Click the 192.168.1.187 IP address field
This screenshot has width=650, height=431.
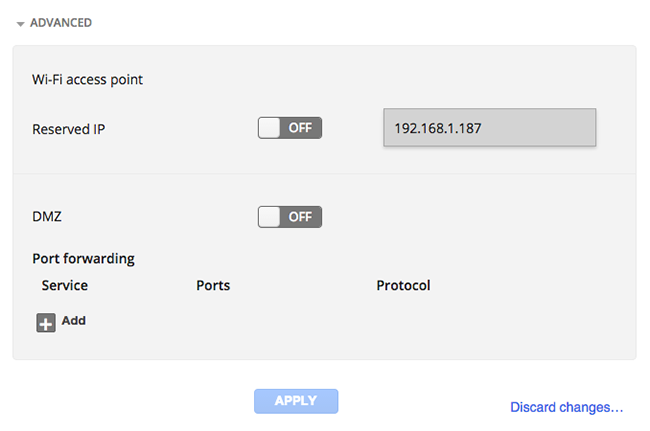click(490, 128)
